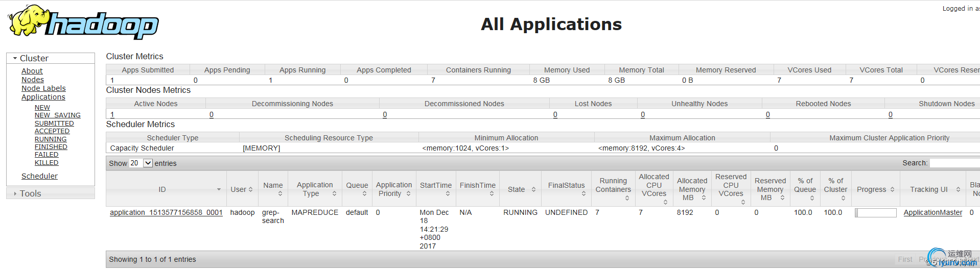This screenshot has height=271, width=980.
Task: Filter applications by NEW_SAVING state
Action: pos(58,115)
